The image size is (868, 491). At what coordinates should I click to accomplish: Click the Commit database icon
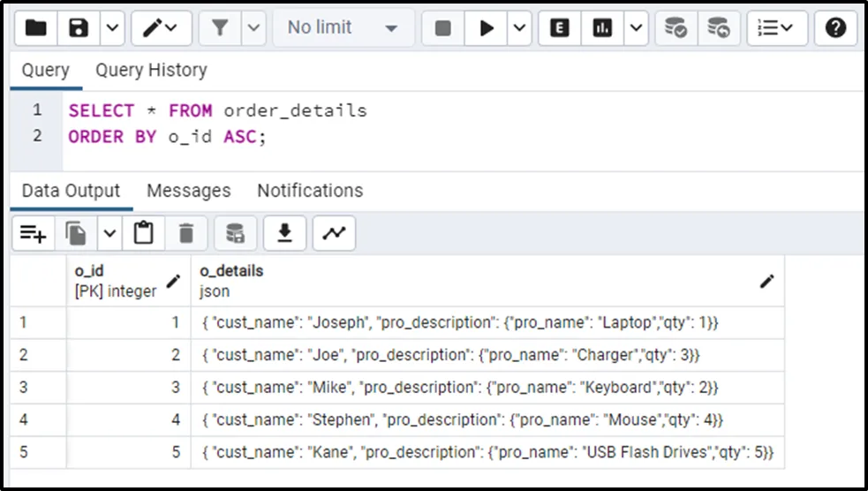[x=676, y=28]
